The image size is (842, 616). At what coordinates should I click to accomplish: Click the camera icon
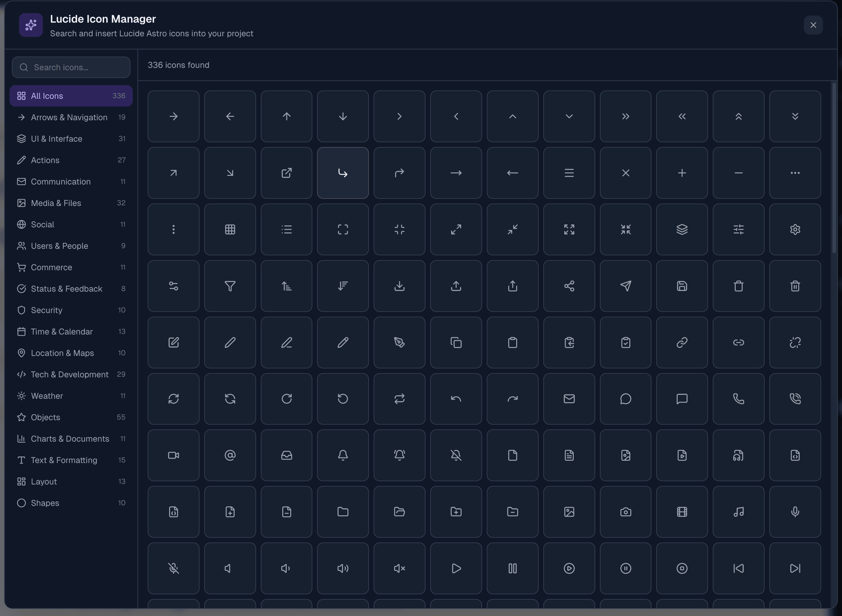(x=626, y=512)
